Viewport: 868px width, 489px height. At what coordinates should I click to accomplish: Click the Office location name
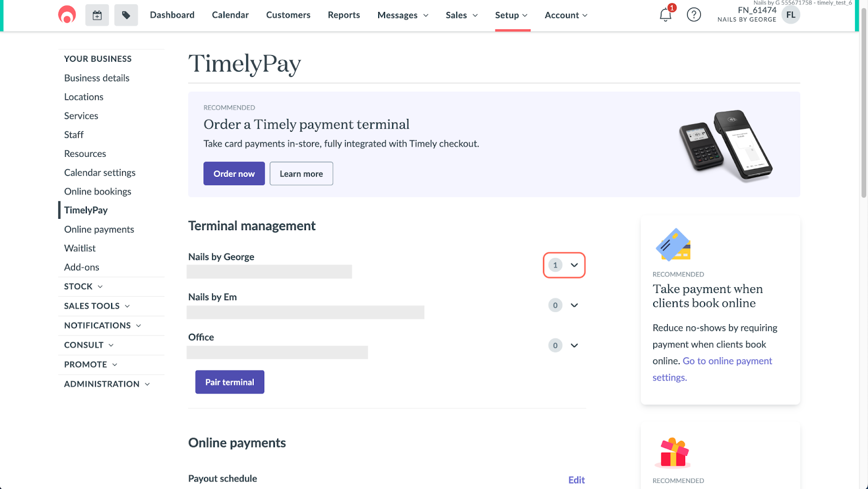[x=201, y=337]
